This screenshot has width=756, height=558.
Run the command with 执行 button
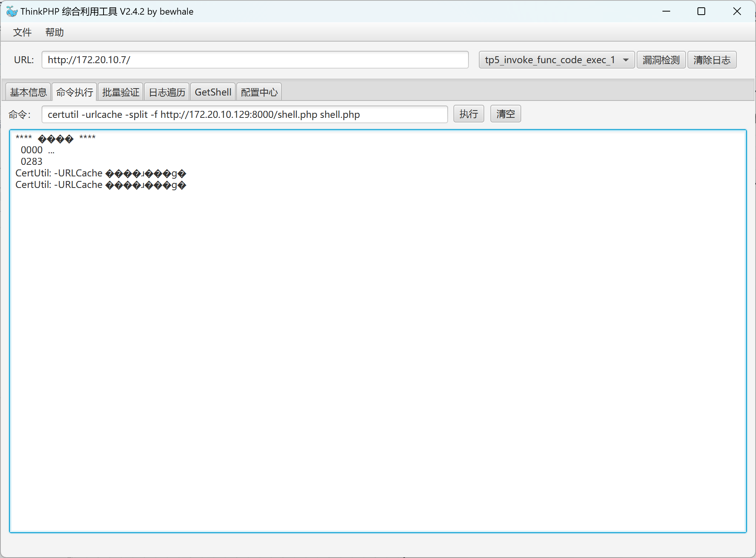pyautogui.click(x=468, y=114)
